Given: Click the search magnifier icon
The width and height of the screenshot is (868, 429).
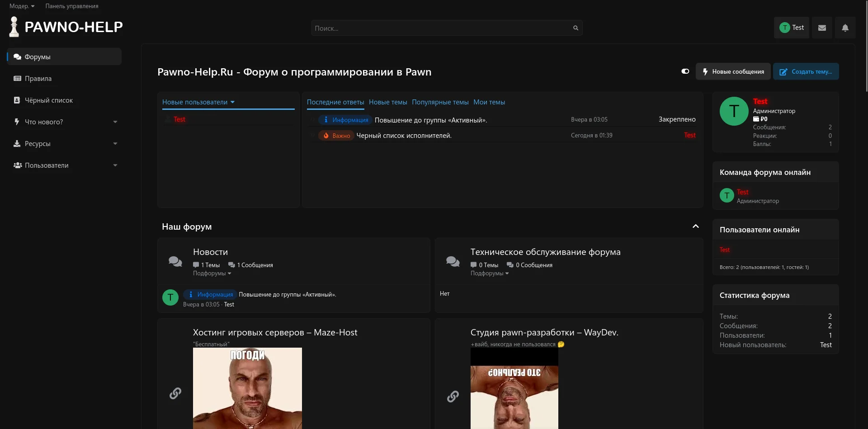Looking at the screenshot, I should [x=575, y=28].
